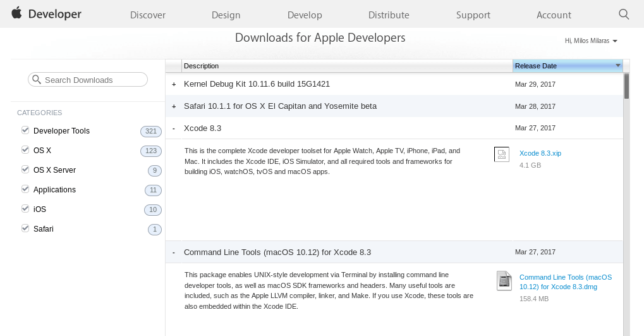Expand the Kernel Debug Kit 10.11.6 row
The height and width of the screenshot is (336, 644).
pos(174,84)
